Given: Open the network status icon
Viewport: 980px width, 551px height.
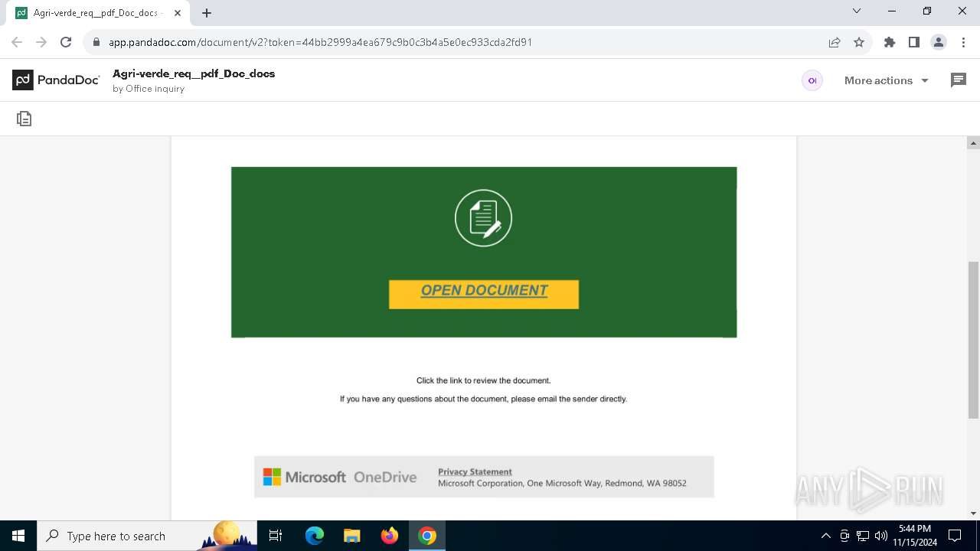Looking at the screenshot, I should 862,536.
